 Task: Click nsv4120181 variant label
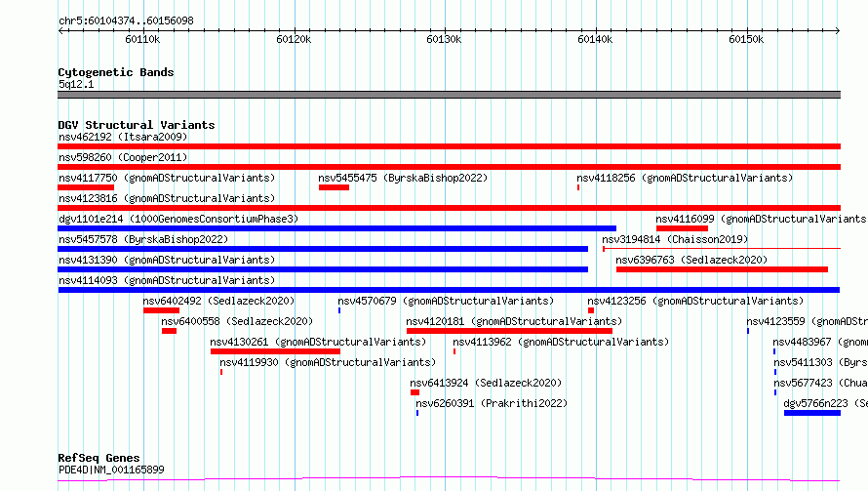(x=514, y=321)
